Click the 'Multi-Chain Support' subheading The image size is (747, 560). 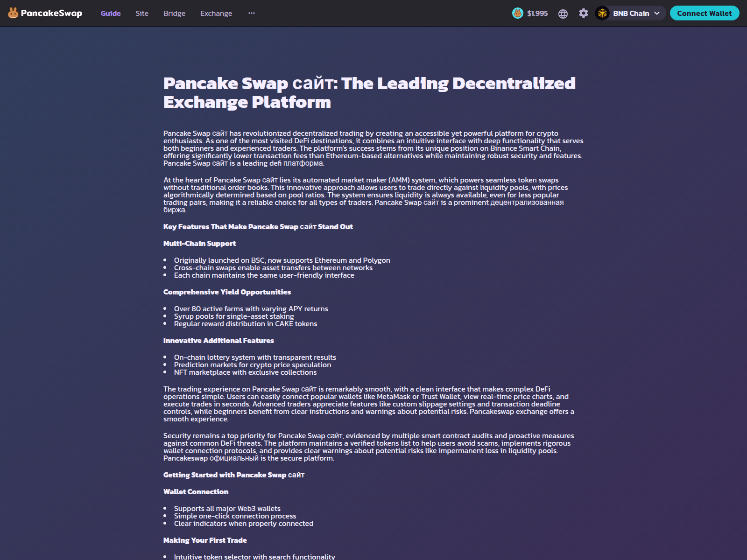(x=199, y=244)
